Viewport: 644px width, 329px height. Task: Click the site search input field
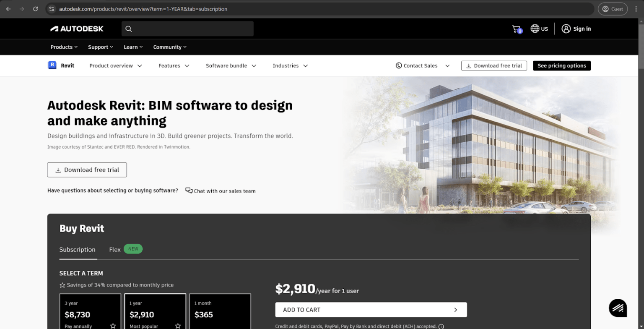pyautogui.click(x=187, y=29)
